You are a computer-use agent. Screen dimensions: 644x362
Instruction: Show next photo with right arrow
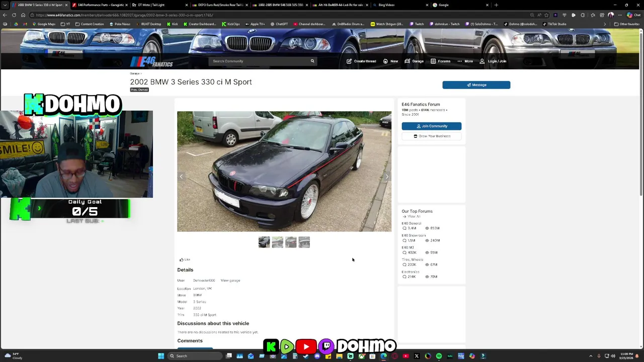(386, 176)
